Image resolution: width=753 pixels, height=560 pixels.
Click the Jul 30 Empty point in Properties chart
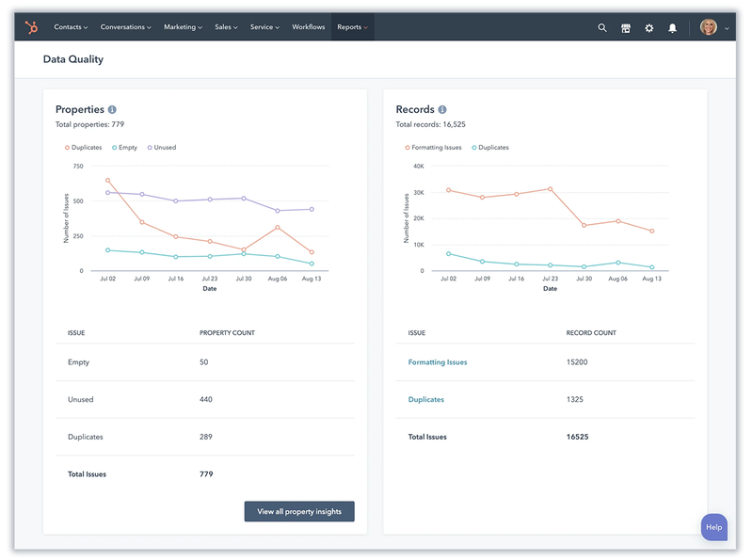pos(244,253)
